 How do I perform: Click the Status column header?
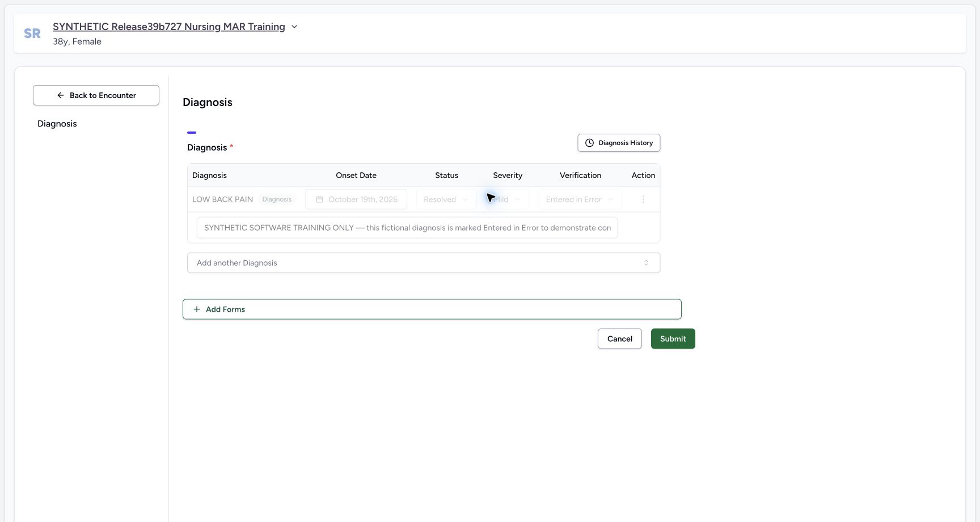tap(446, 175)
